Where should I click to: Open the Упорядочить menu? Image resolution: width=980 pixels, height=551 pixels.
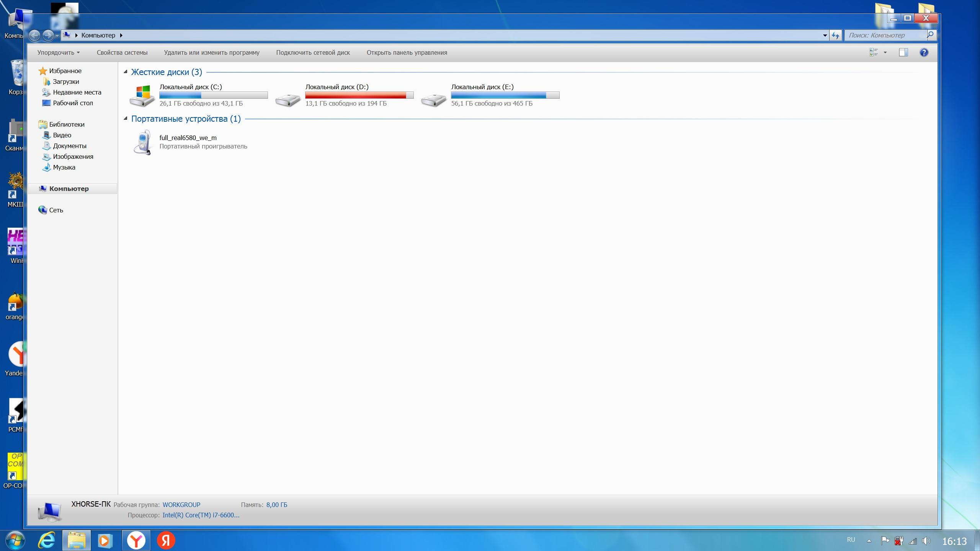pos(59,52)
